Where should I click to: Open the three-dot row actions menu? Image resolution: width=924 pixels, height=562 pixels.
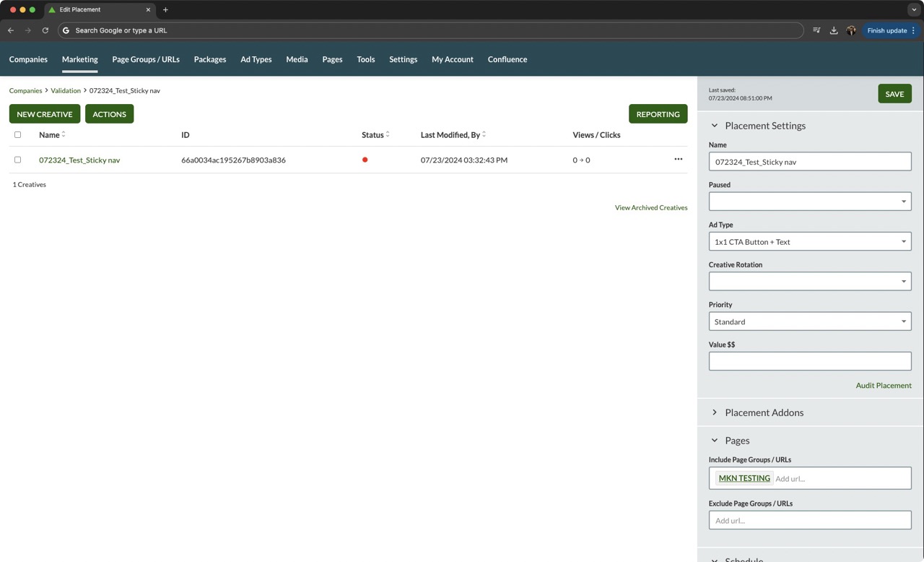[x=678, y=159]
